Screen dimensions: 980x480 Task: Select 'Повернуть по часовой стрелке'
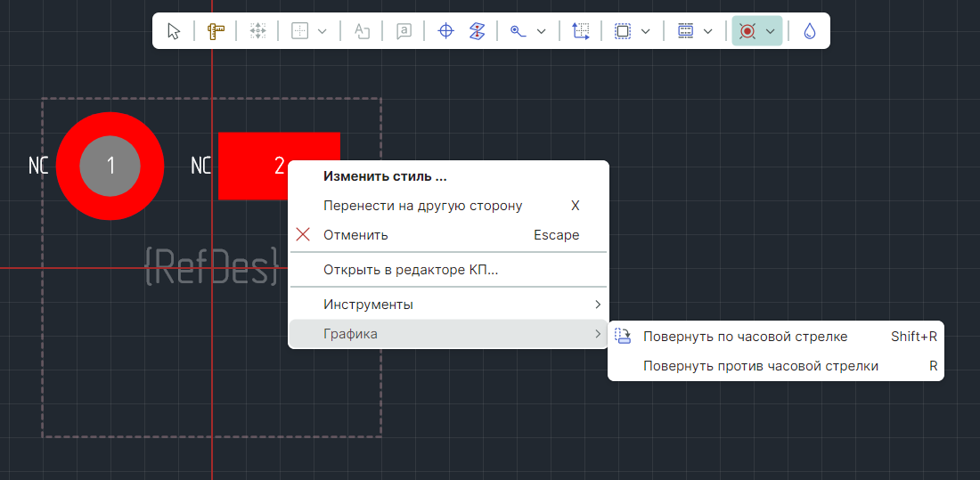pyautogui.click(x=776, y=337)
